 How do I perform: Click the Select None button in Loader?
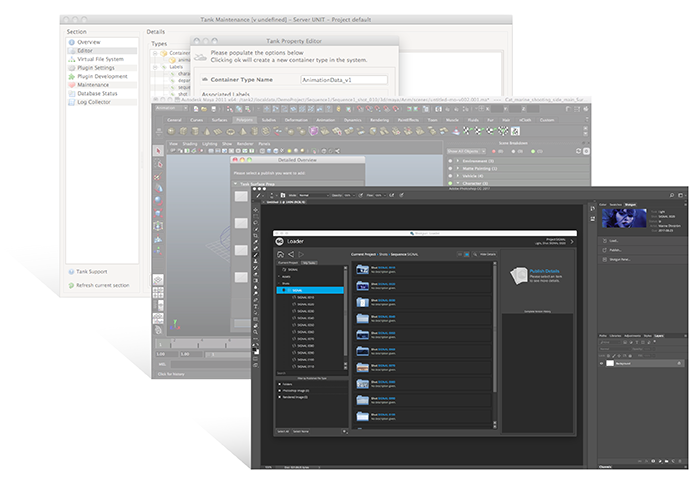click(x=301, y=432)
